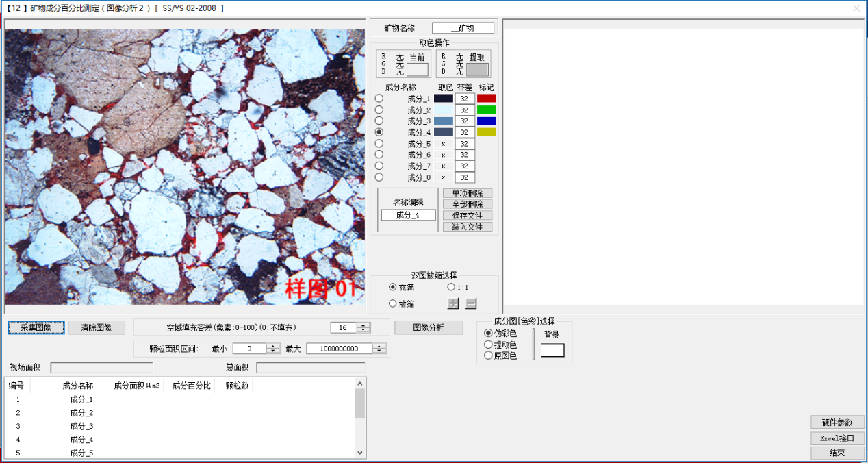
Task: Click the 成分_3 picked color swatch
Action: coord(443,121)
